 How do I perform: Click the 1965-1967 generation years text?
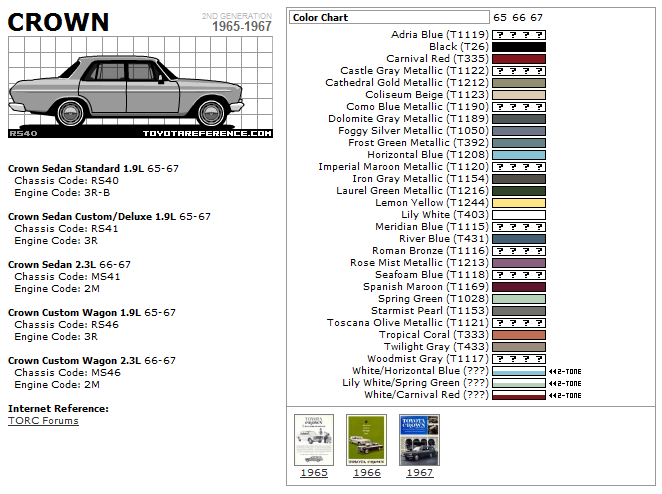point(241,27)
